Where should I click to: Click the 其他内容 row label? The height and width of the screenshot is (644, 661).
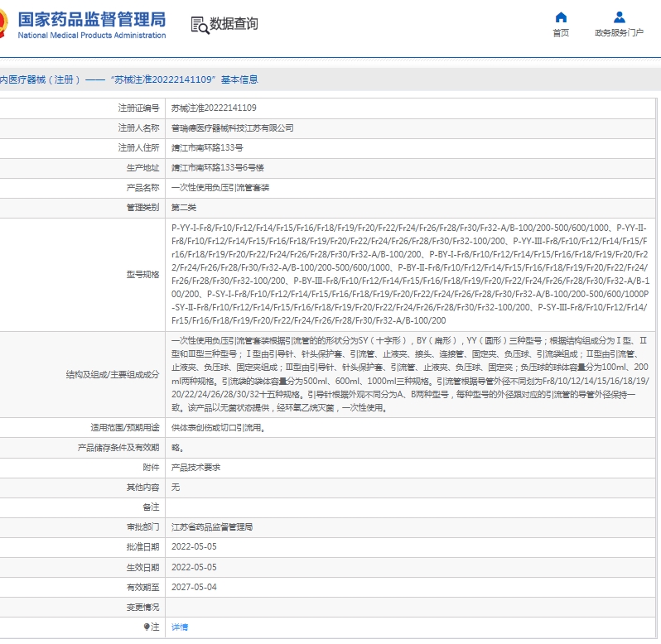143,488
